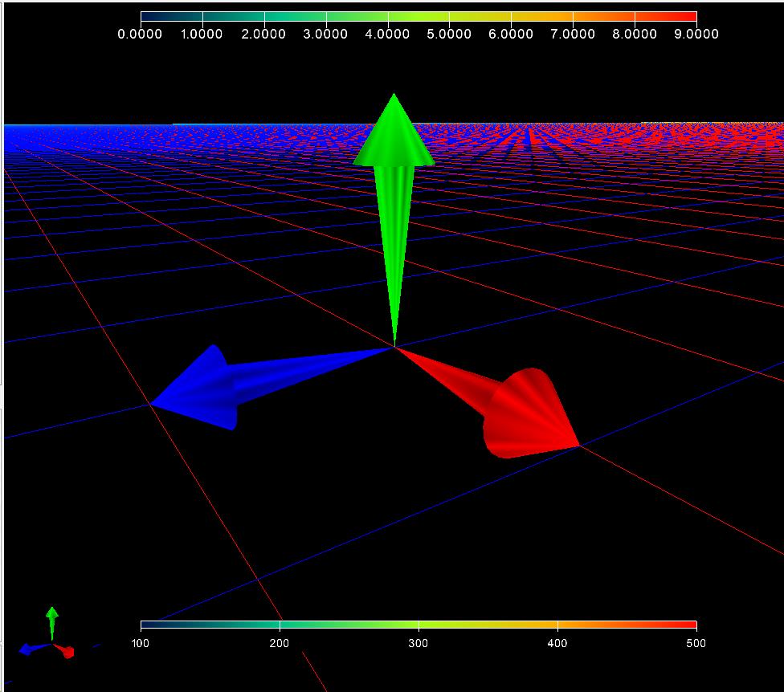The height and width of the screenshot is (692, 784).
Task: Click the 7.0000 label on top scale
Action: 573,34
